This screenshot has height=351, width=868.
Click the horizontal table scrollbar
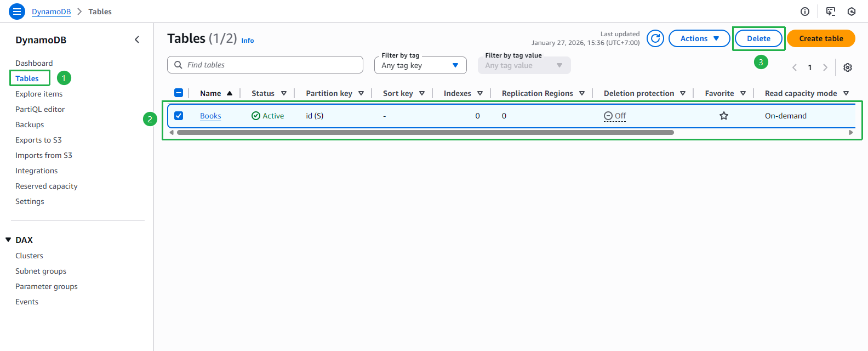(x=425, y=132)
